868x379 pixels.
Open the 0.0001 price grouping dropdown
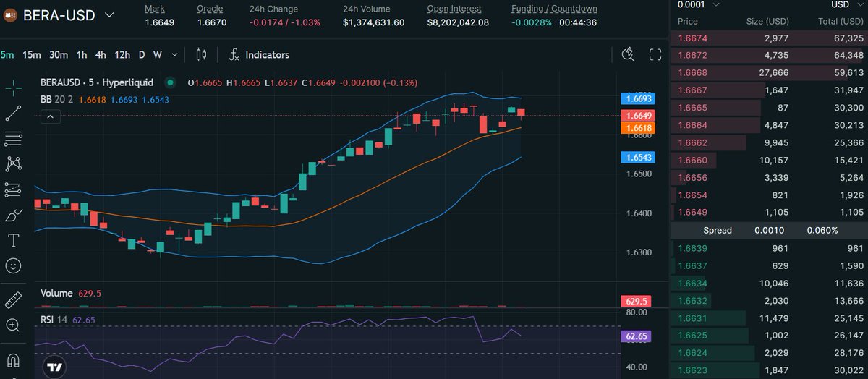pos(697,4)
